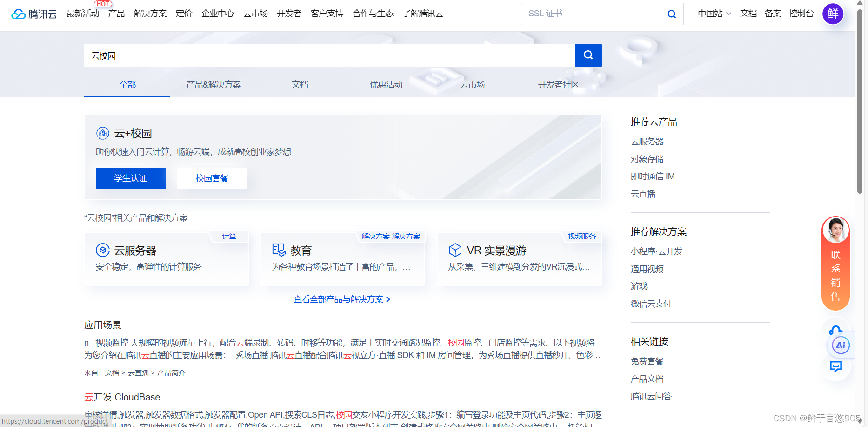Open the 游戏 solution link

point(639,286)
